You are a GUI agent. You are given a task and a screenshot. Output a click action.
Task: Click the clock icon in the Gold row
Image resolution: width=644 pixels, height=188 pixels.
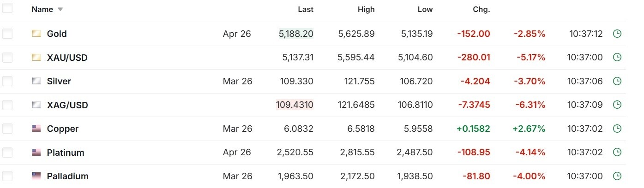[616, 34]
